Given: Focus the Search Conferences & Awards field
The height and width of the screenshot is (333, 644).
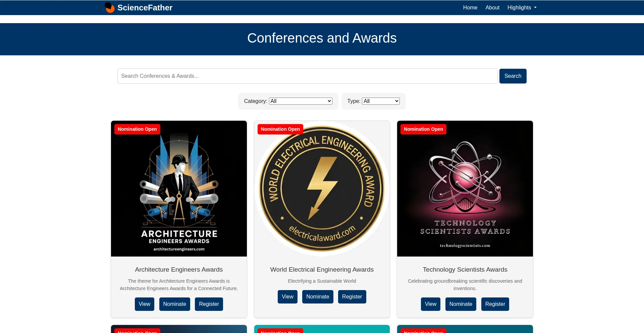Looking at the screenshot, I should [307, 76].
